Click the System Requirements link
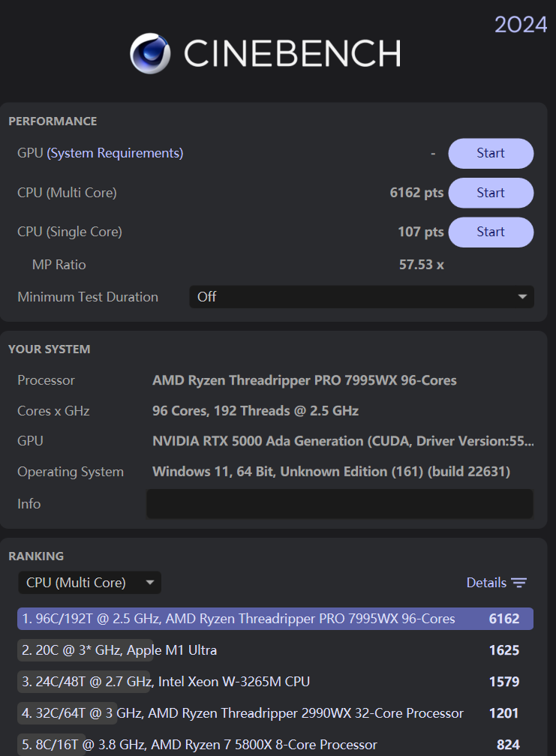 coord(115,153)
